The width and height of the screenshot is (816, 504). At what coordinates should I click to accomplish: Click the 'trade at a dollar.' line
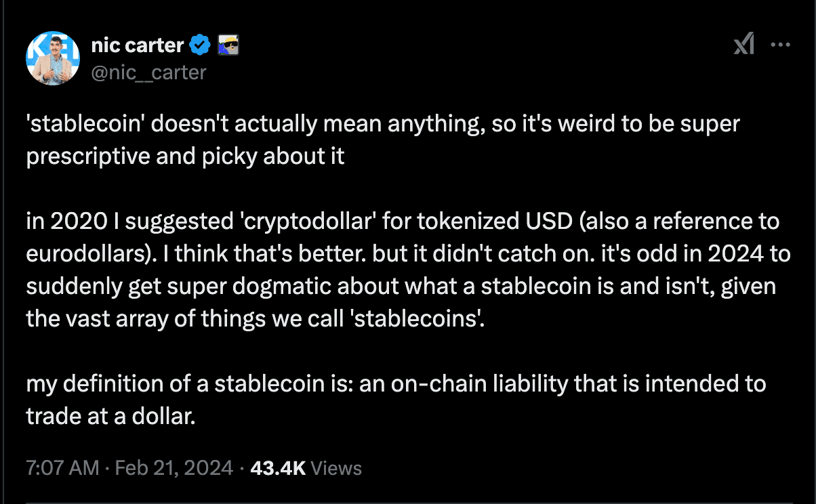(x=110, y=417)
